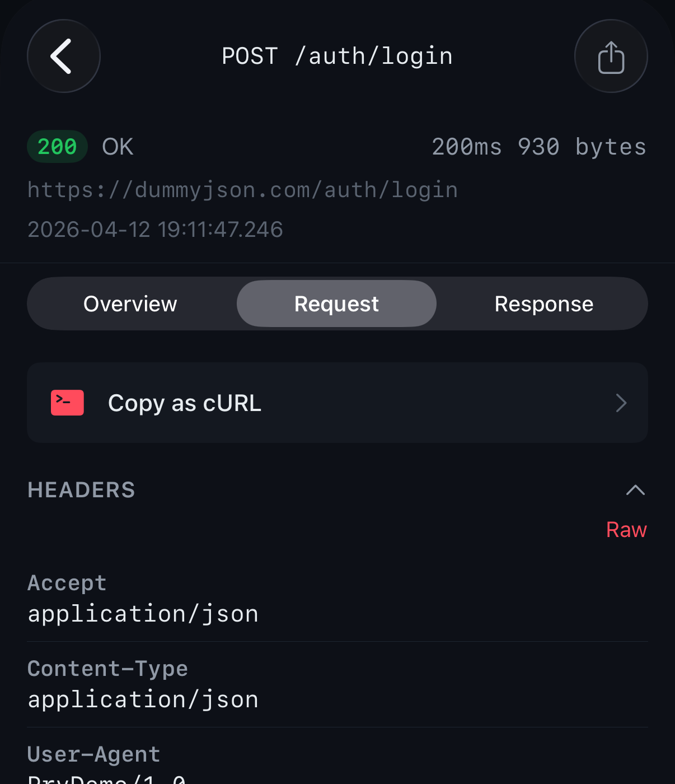Select the Request tab pill

[336, 303]
